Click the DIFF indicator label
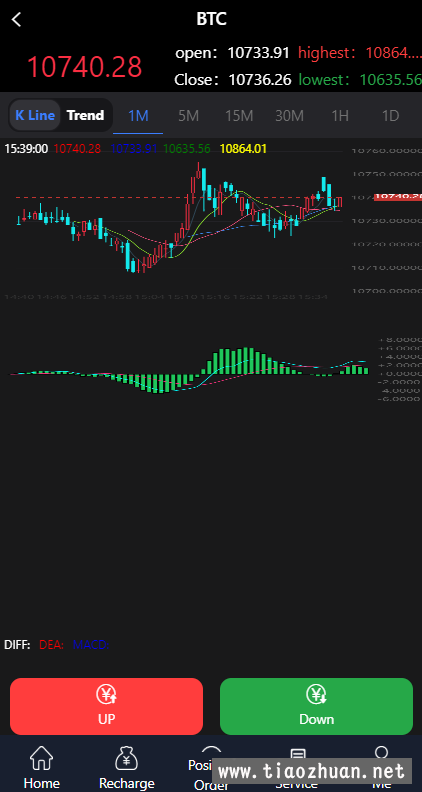The image size is (422, 792). click(17, 645)
